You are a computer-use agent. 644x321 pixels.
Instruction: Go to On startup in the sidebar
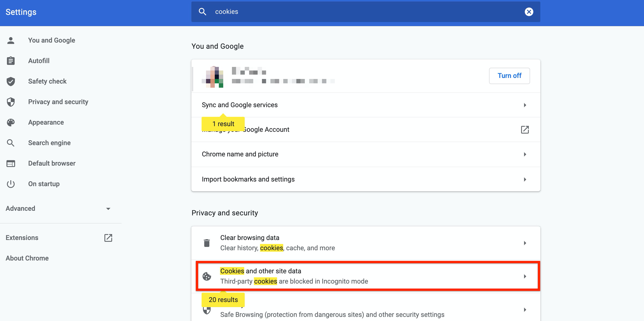[44, 184]
